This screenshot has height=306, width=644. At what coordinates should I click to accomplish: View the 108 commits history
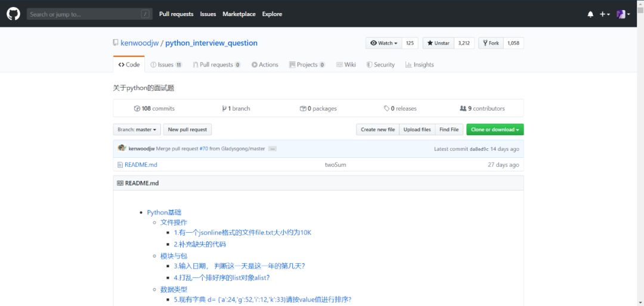[154, 109]
